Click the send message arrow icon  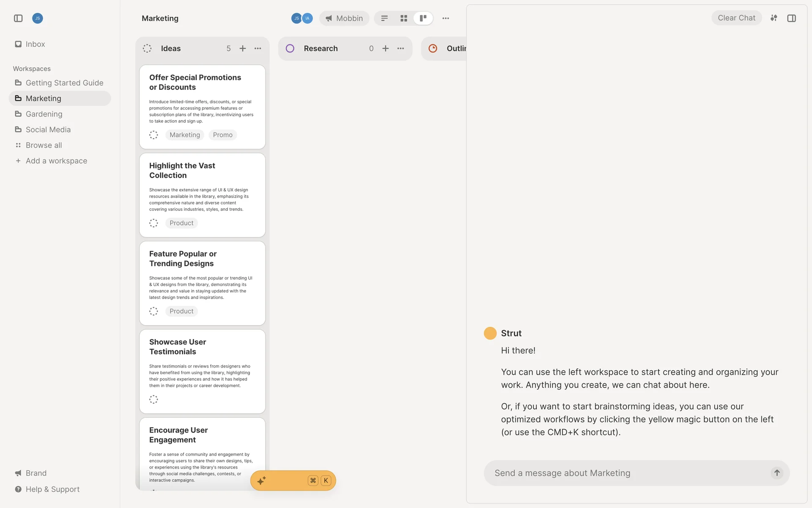coord(776,473)
